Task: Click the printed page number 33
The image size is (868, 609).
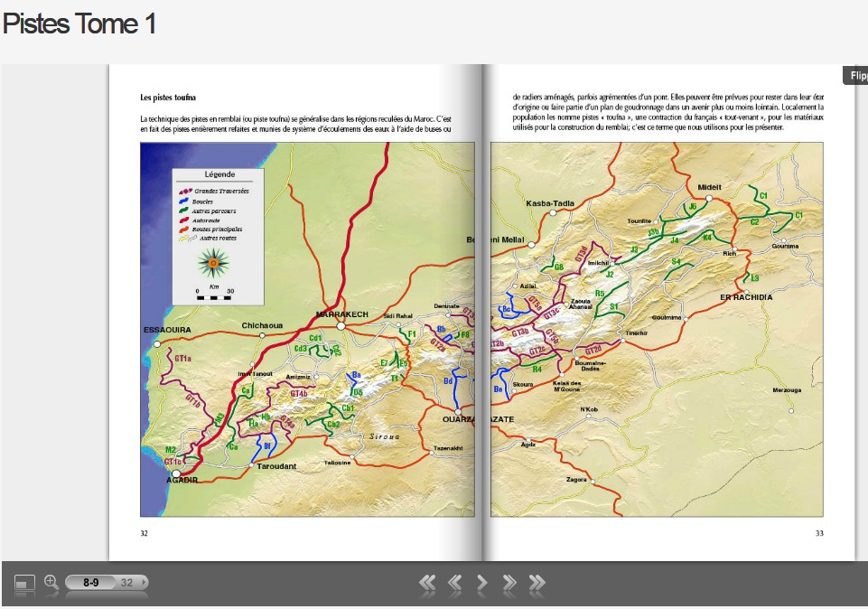Action: pyautogui.click(x=819, y=533)
